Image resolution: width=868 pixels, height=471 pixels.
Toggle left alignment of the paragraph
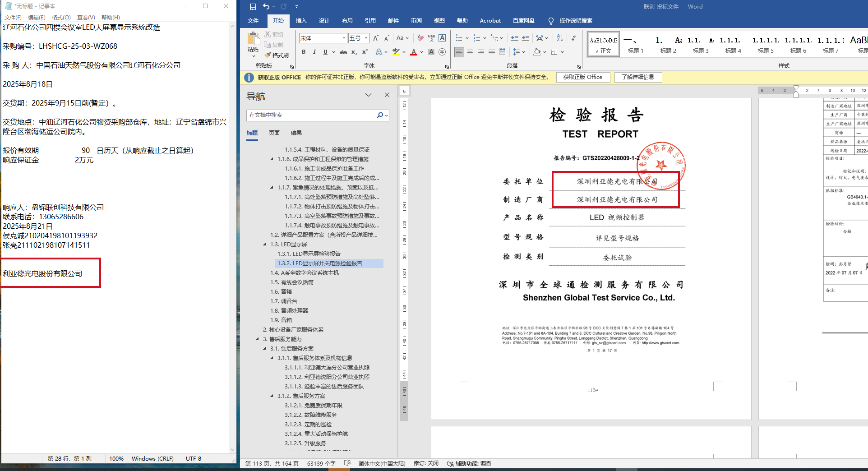459,52
